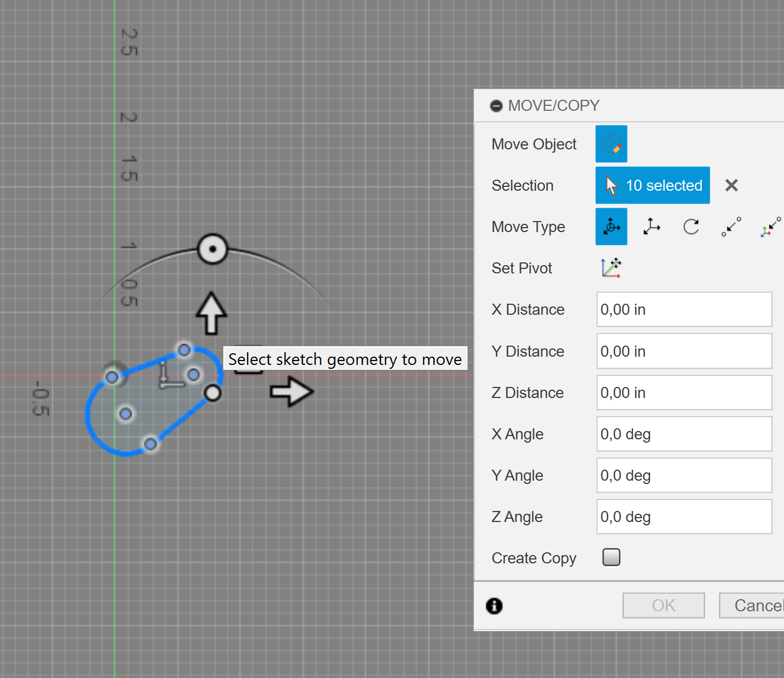
Task: Enable the Create Copy checkbox
Action: tap(611, 557)
